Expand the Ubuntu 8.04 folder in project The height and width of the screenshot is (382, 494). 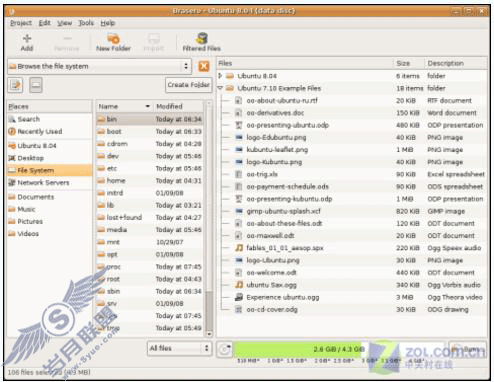(x=220, y=76)
